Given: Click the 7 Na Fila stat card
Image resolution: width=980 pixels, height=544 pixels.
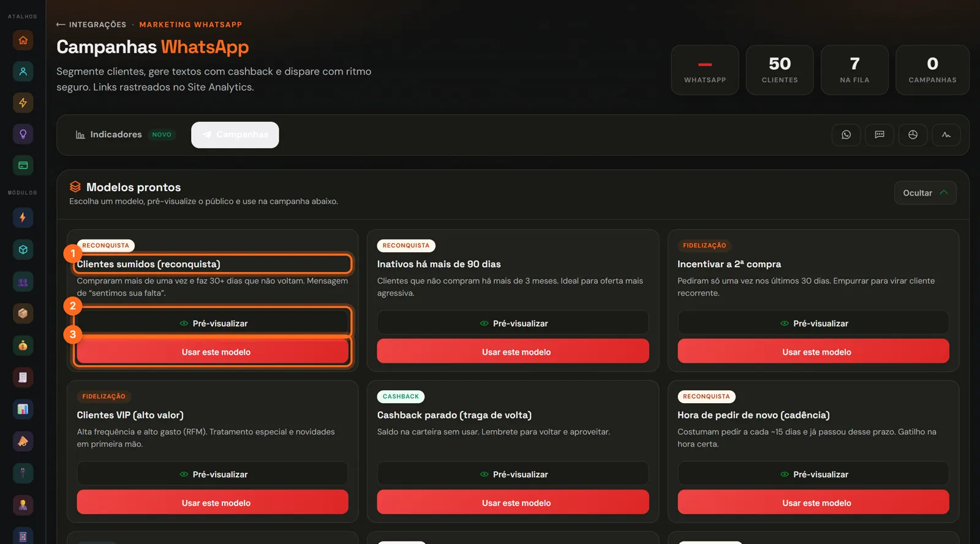Looking at the screenshot, I should click(x=854, y=70).
